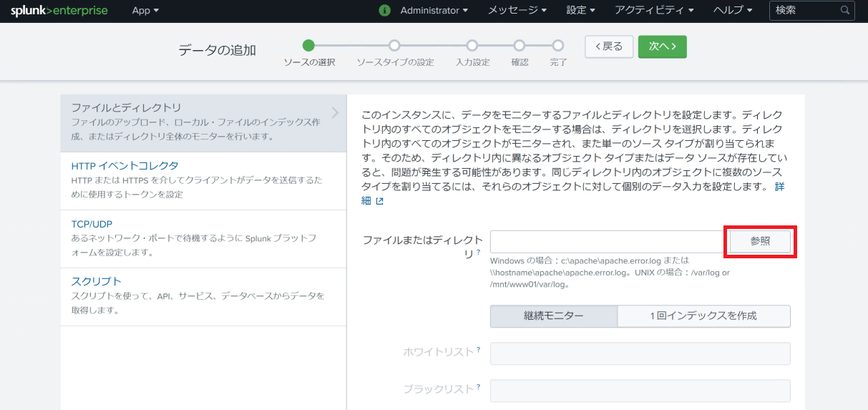Click the 参照 browse button
Viewport: 868px width, 410px height.
(x=761, y=241)
